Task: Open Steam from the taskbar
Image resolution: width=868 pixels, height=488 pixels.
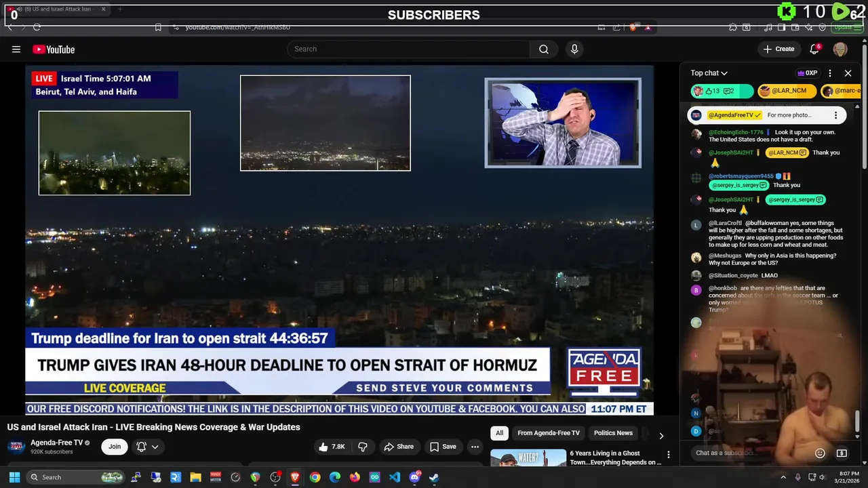Action: [434, 477]
